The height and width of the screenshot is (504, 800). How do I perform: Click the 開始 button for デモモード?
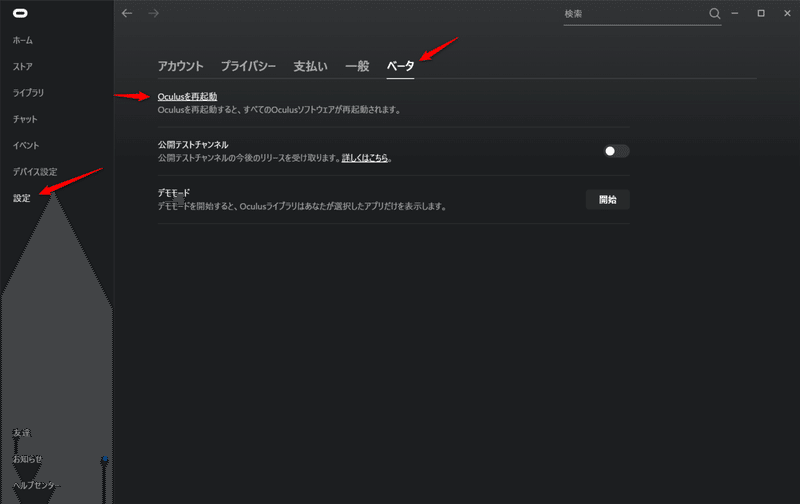pyautogui.click(x=608, y=199)
